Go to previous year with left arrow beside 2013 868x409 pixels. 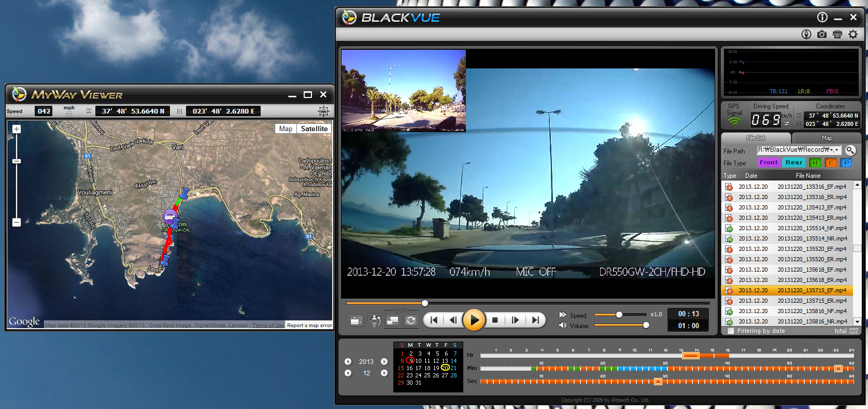(348, 362)
